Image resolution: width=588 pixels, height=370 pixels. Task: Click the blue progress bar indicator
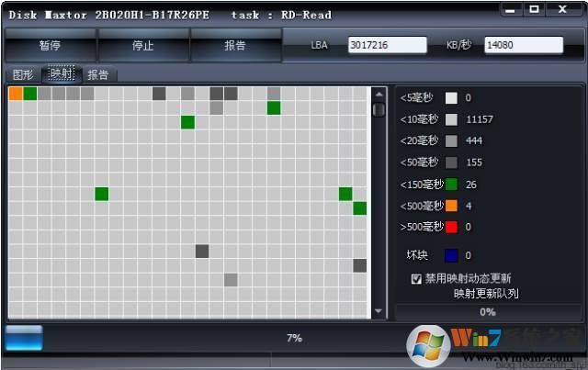24,338
